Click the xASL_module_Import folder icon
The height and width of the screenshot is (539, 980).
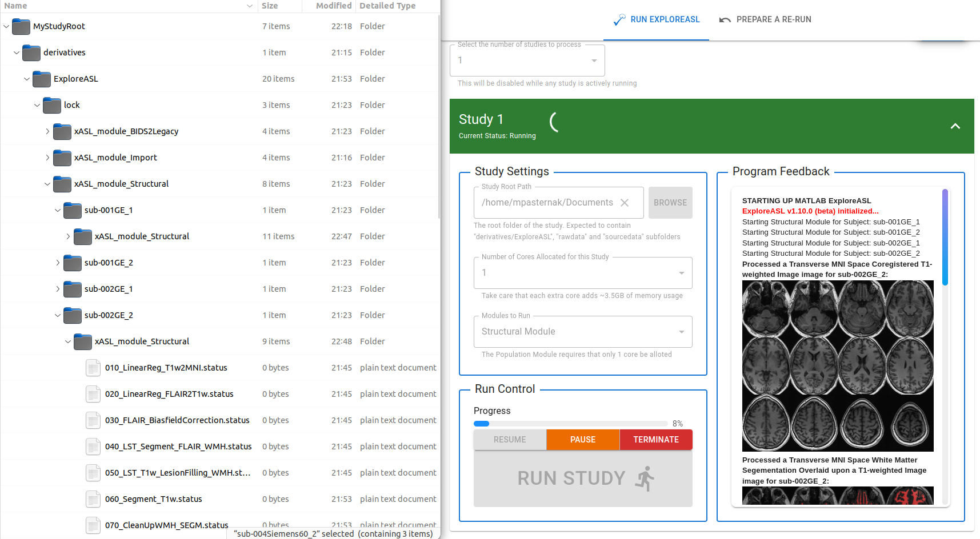click(62, 158)
